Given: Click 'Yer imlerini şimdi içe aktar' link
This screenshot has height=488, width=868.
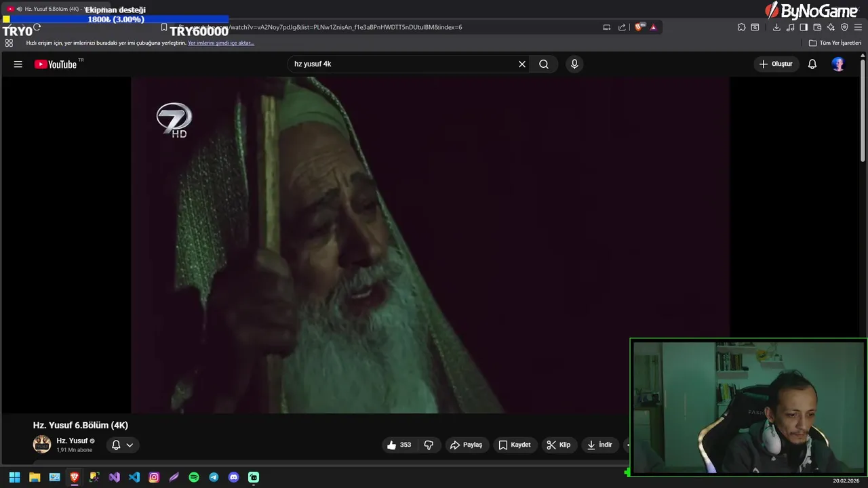Looking at the screenshot, I should [221, 43].
